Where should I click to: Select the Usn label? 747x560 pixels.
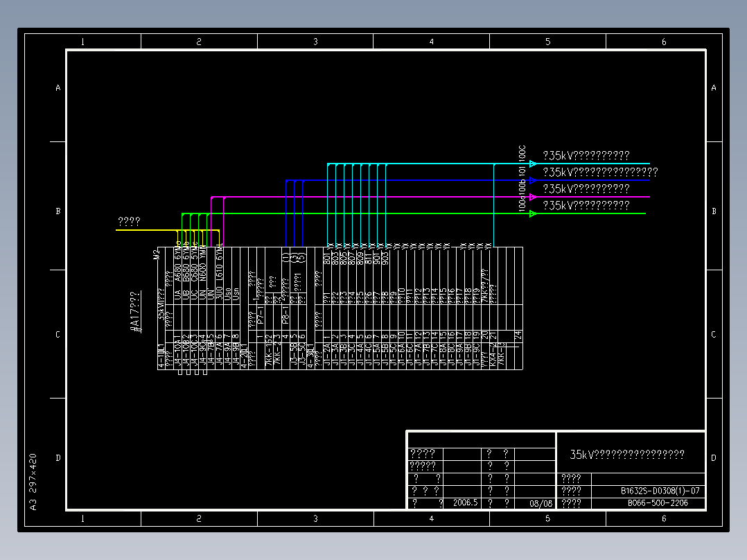(x=236, y=294)
